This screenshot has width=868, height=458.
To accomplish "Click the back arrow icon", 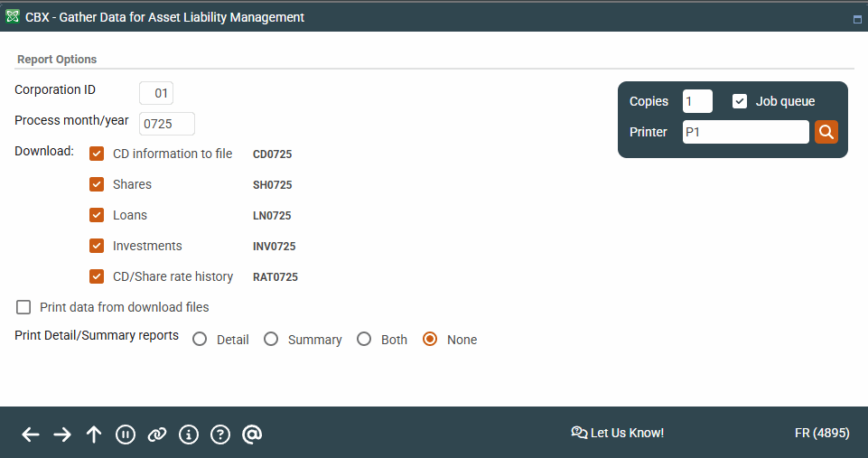I will (x=31, y=435).
